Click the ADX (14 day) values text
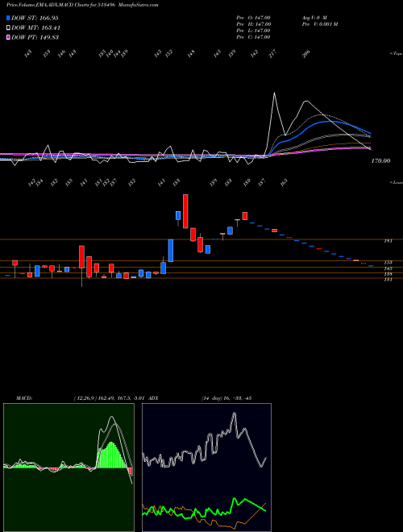Screen dimensions: 403x532 coord(226,398)
